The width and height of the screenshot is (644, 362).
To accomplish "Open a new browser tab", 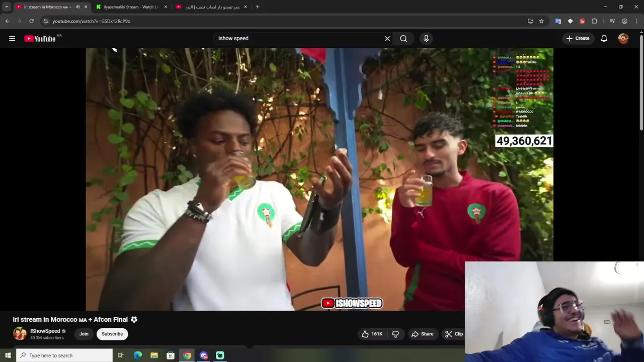I will [257, 7].
